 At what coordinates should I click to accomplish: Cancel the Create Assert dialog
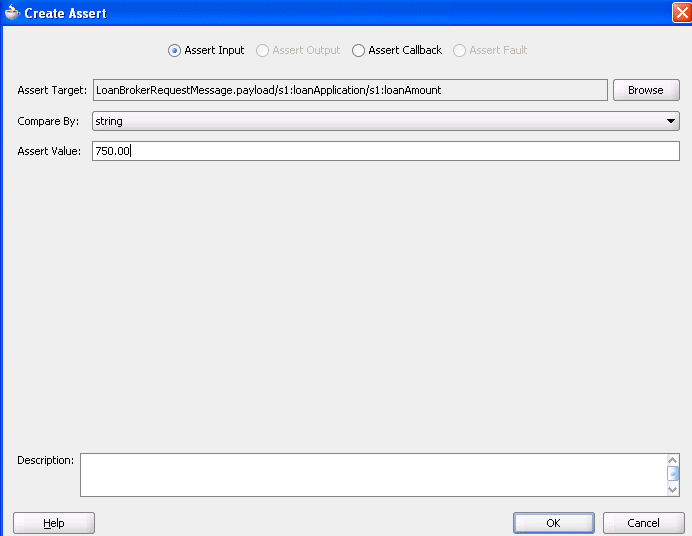point(643,523)
